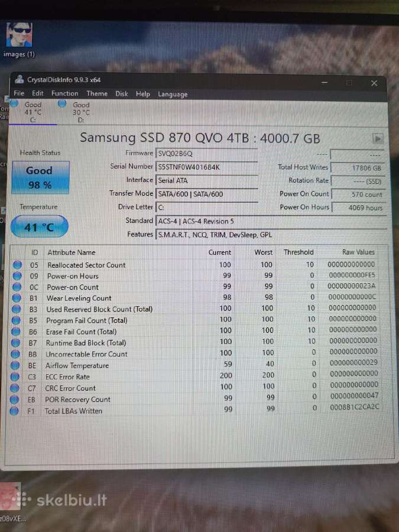Screen dimensions: 399x532
Task: Click the Raw Values column header
Action: [x=358, y=252]
